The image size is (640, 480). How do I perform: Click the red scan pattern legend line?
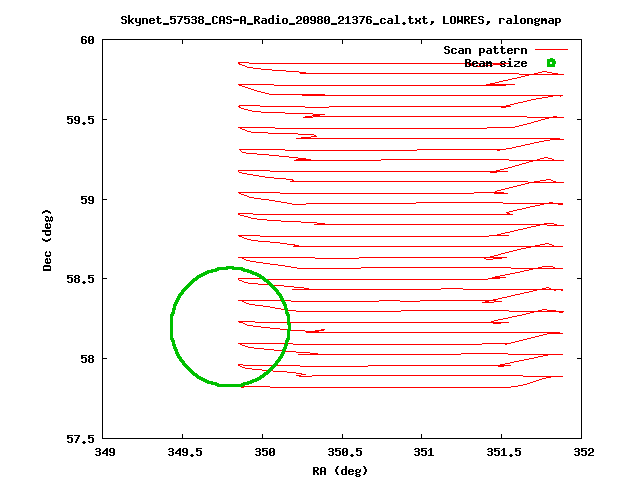point(551,50)
